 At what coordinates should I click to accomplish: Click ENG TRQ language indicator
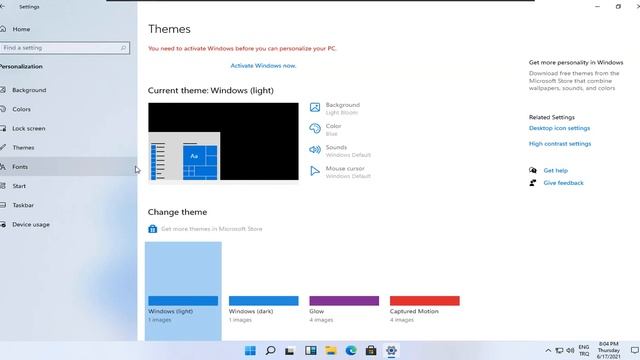pyautogui.click(x=584, y=351)
